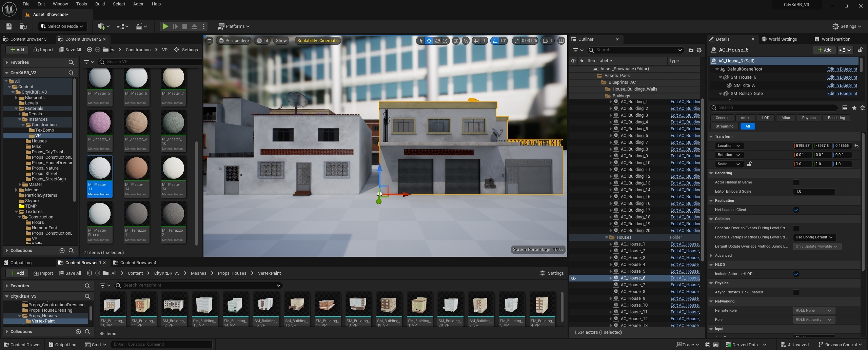The width and height of the screenshot is (868, 350).
Task: Switch to the Content Browser 3 tab
Action: [x=25, y=39]
